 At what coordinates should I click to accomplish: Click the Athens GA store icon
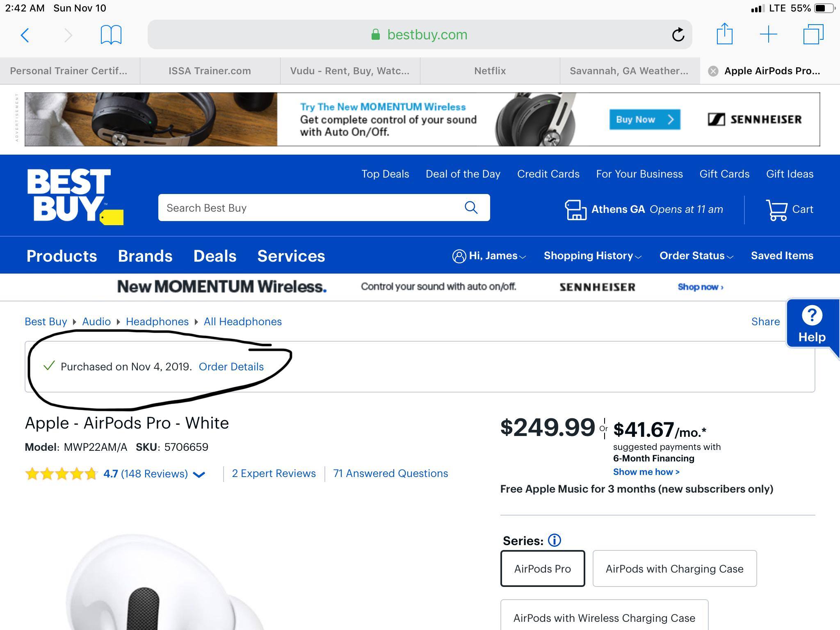point(575,209)
